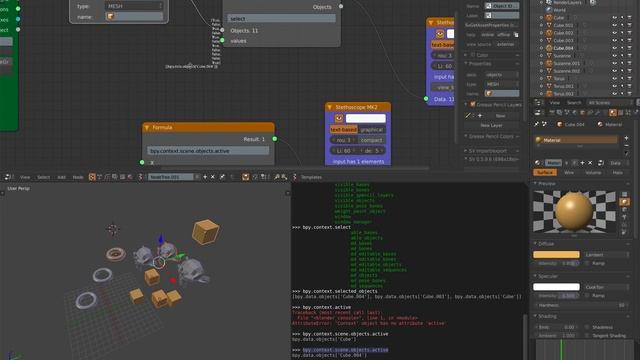Viewport: 640px width, 360px height.
Task: Open View menu in node editor header
Action: [x=25, y=177]
